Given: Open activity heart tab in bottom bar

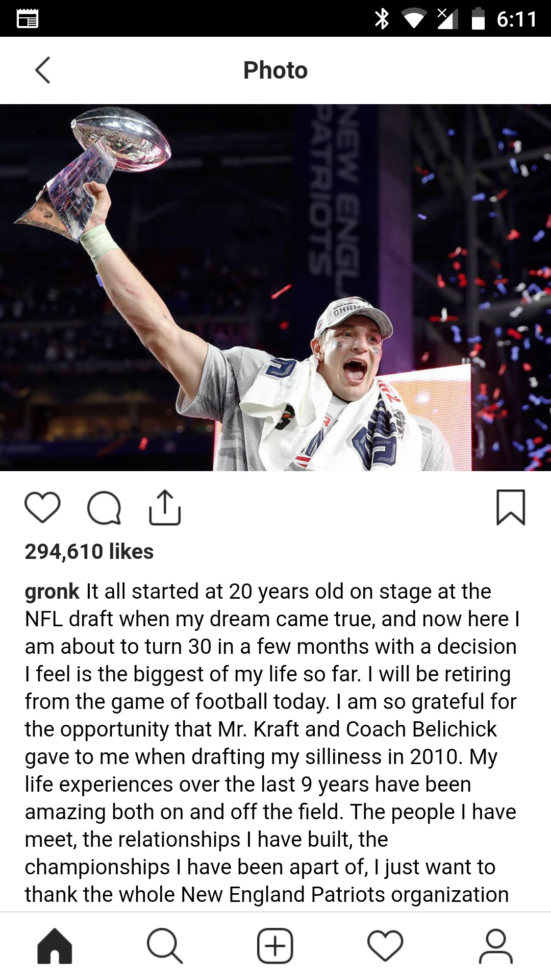Looking at the screenshot, I should click(x=385, y=946).
